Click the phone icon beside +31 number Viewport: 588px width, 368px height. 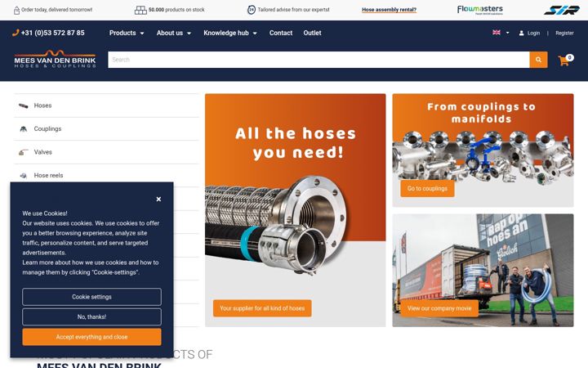point(16,33)
